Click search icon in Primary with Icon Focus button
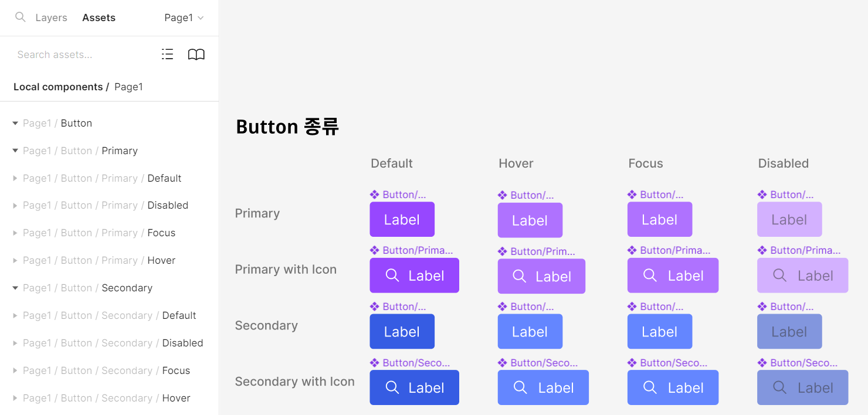The image size is (868, 415). tap(650, 275)
